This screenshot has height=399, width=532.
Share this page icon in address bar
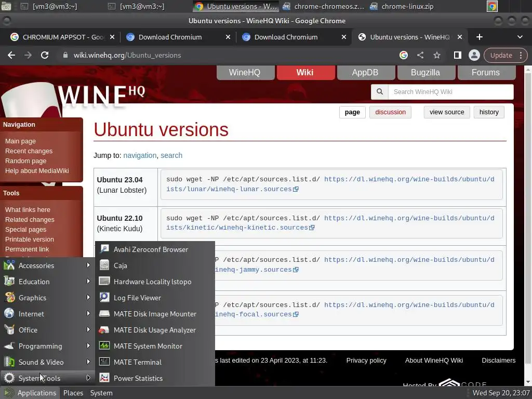coord(420,55)
